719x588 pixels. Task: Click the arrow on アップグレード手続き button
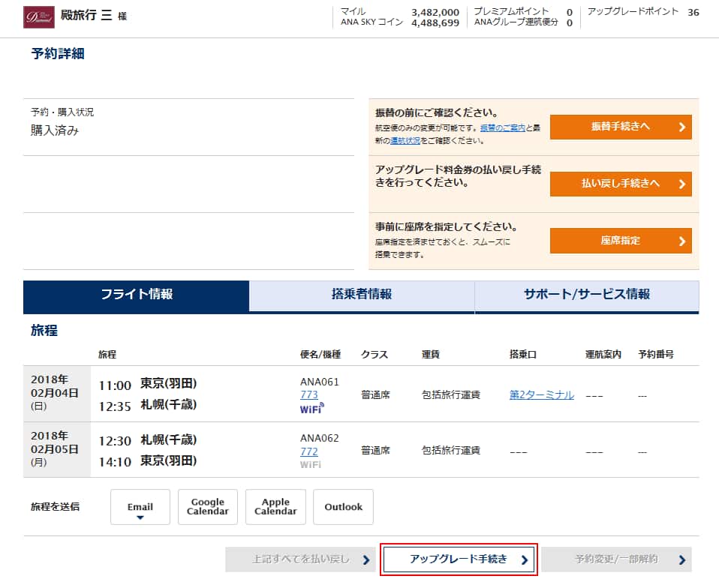click(525, 559)
